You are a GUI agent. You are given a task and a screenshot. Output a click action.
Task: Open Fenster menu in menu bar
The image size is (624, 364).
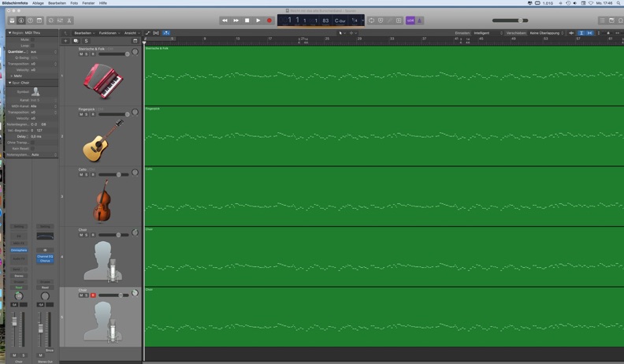pos(88,3)
